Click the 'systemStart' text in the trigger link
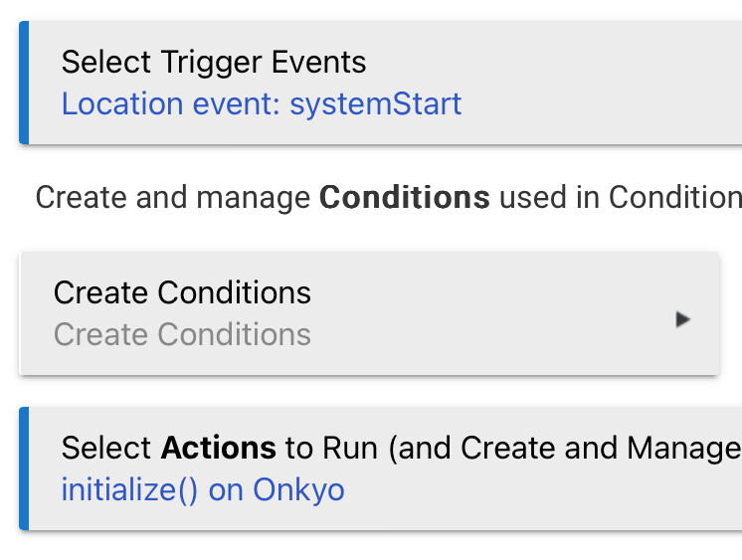 (376, 104)
